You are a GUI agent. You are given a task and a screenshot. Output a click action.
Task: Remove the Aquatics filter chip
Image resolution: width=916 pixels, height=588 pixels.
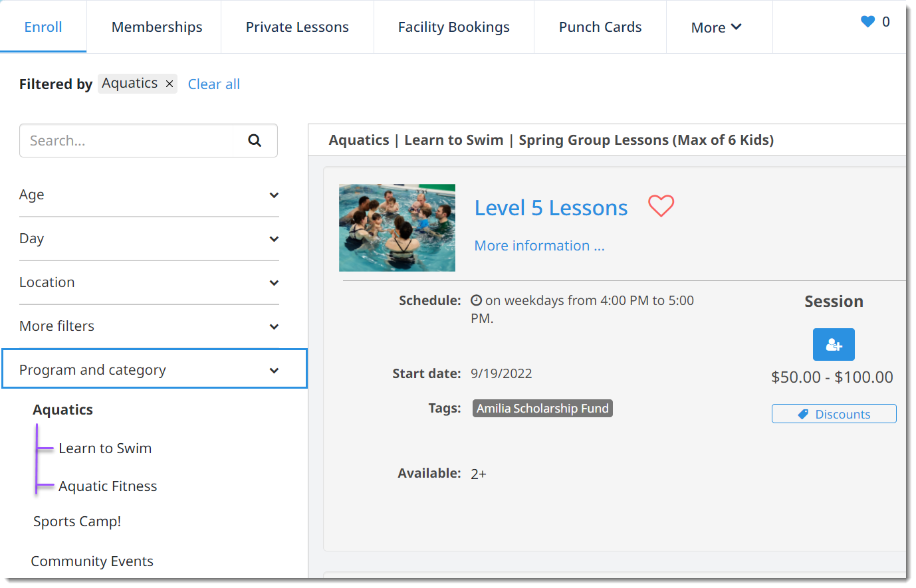[x=170, y=84]
